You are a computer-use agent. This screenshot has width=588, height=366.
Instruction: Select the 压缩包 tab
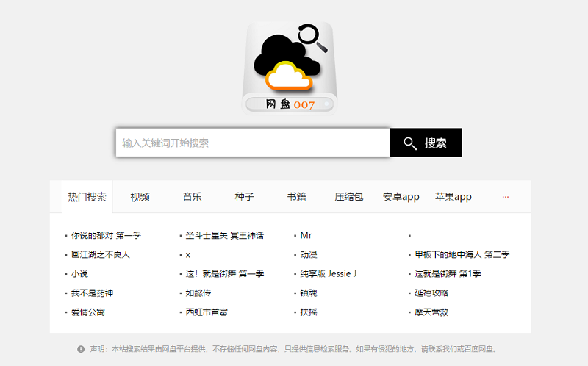pyautogui.click(x=348, y=197)
